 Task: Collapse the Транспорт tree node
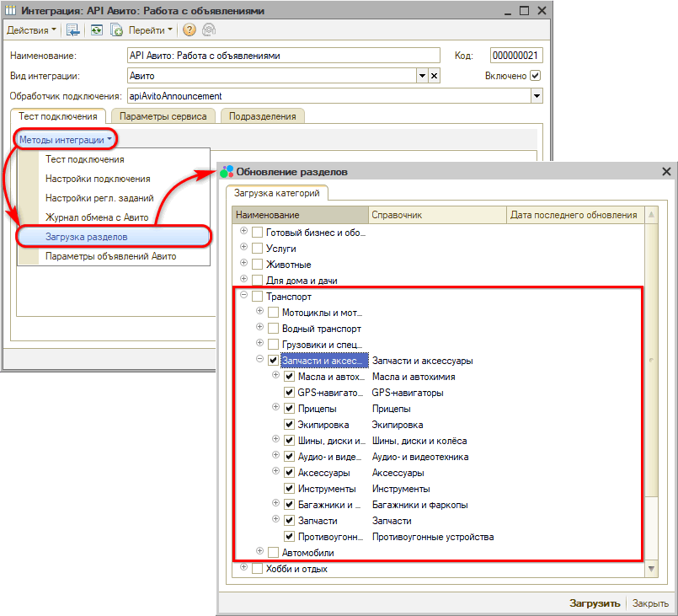click(x=244, y=296)
